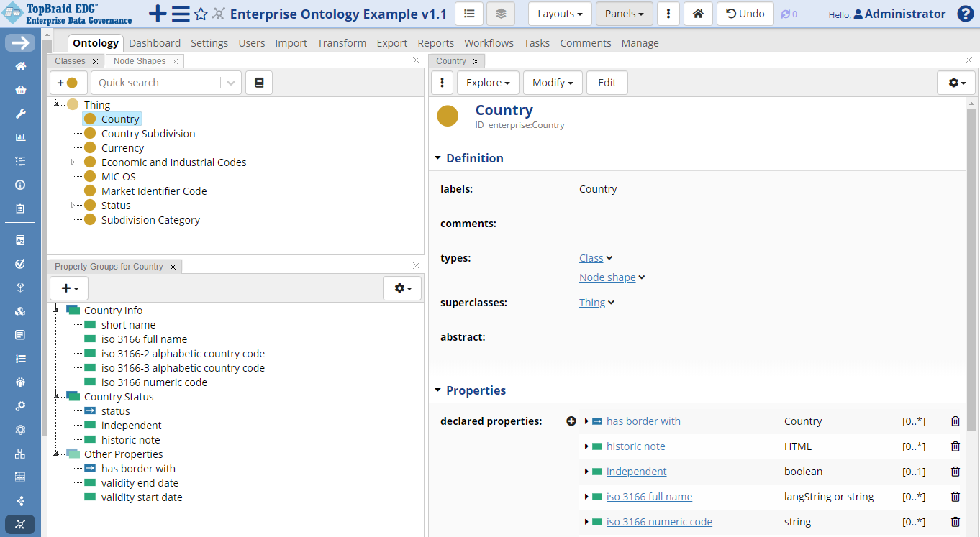Open the Quick search class creation plus icon
Screen dimensions: 980x537
(x=68, y=82)
